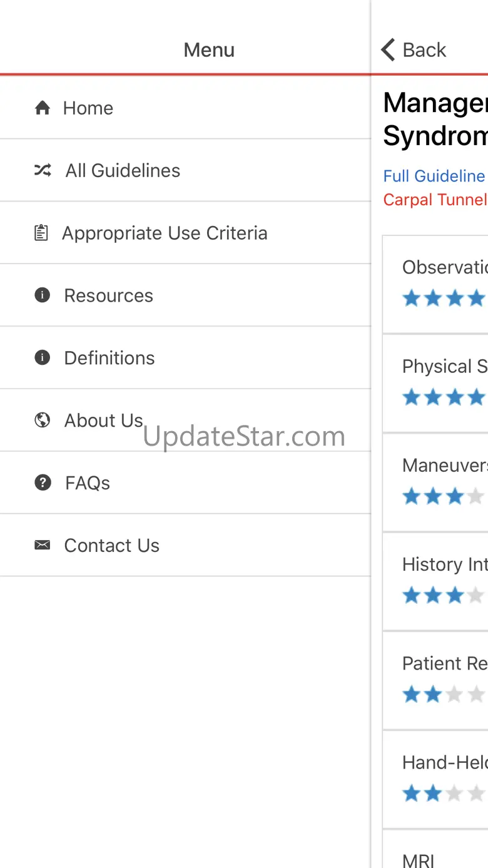Click the About Us globe icon
This screenshot has height=868, width=488.
[42, 420]
